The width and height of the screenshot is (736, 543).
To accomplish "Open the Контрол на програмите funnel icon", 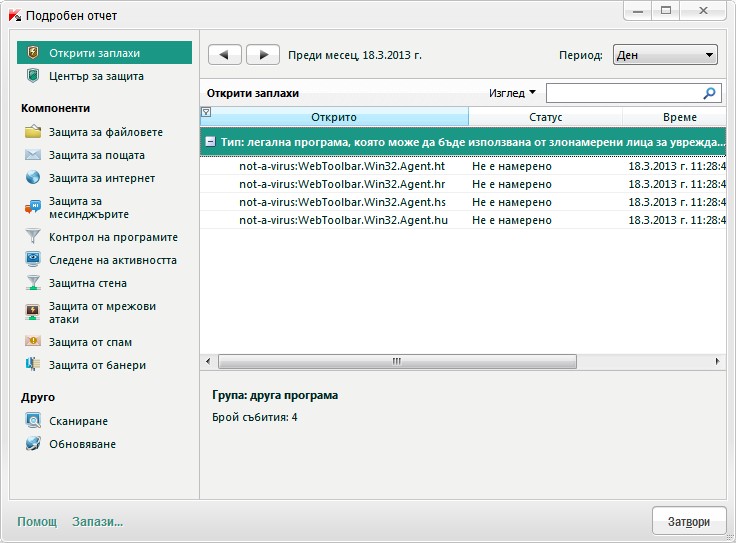I will [x=33, y=237].
